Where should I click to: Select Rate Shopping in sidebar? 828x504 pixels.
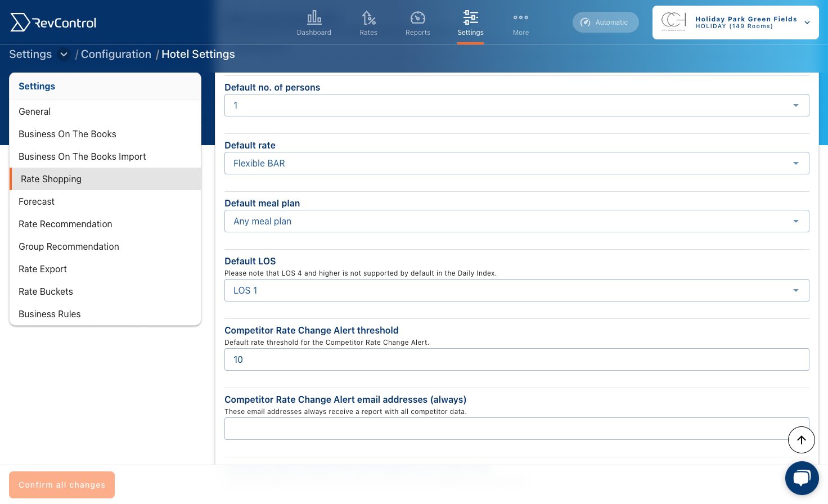pyautogui.click(x=105, y=179)
